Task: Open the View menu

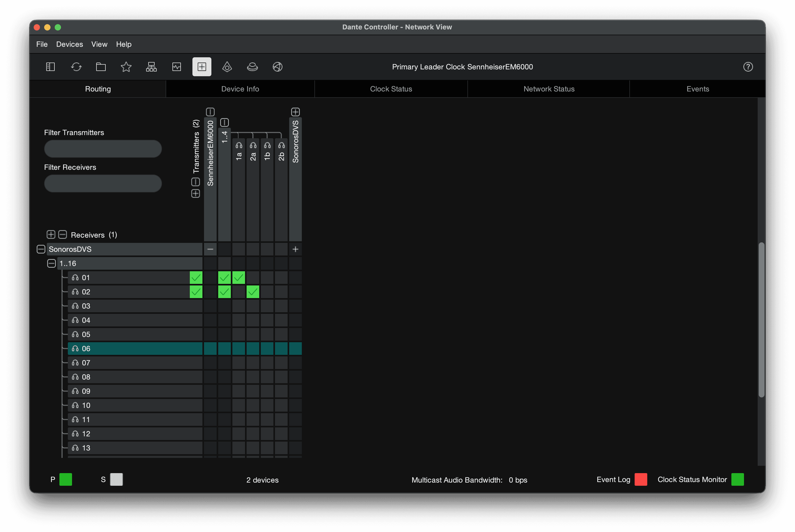Action: coord(99,44)
